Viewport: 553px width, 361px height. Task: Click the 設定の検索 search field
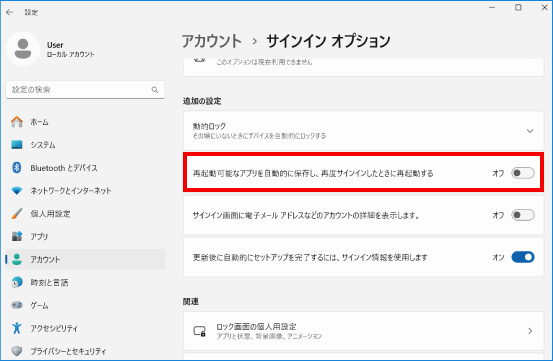(x=85, y=90)
